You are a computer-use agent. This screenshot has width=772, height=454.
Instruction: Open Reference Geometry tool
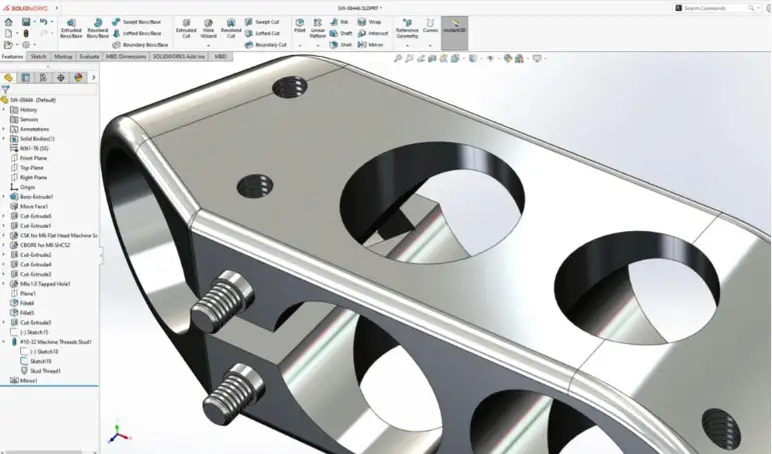pos(407,29)
